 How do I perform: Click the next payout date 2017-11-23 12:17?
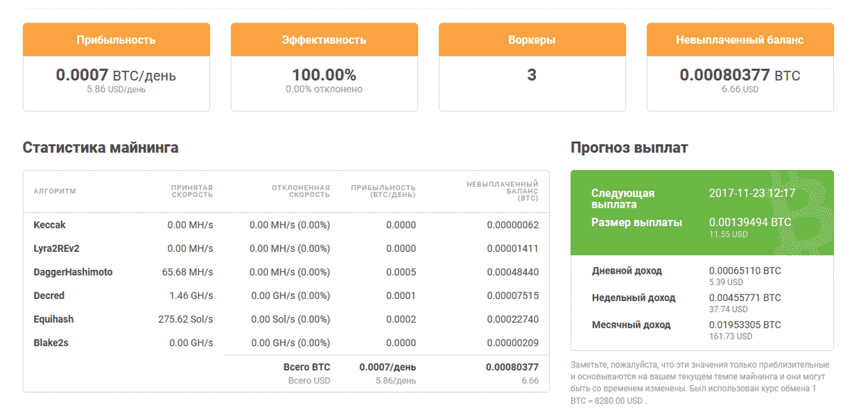pos(752,193)
